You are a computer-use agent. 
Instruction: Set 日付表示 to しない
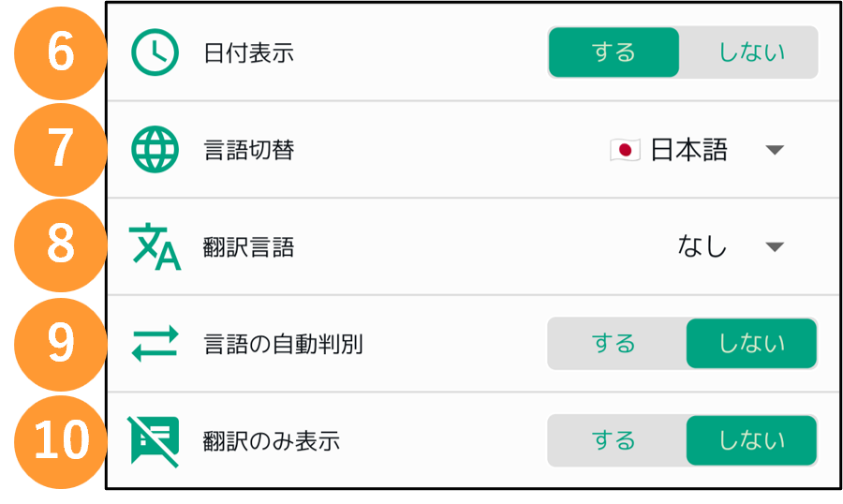tap(749, 52)
